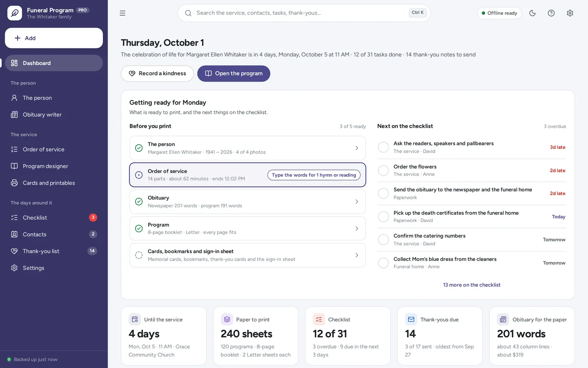Click Open the program button
The height and width of the screenshot is (368, 588).
click(x=234, y=73)
